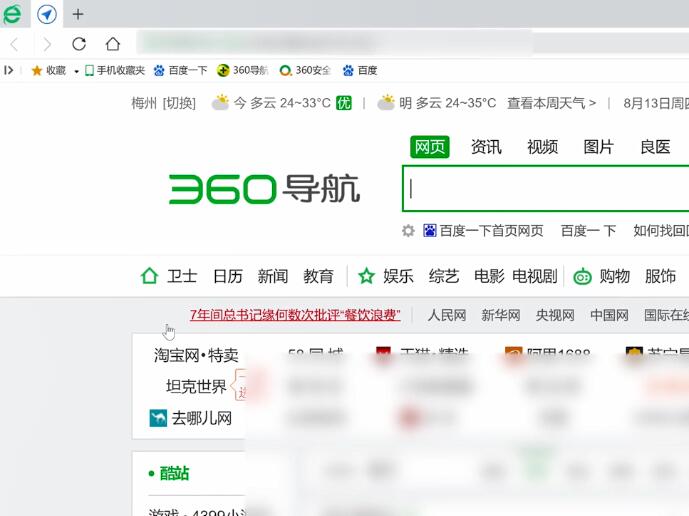Click the 百度一下 hot search suggestion
Image resolution: width=689 pixels, height=516 pixels.
589,230
